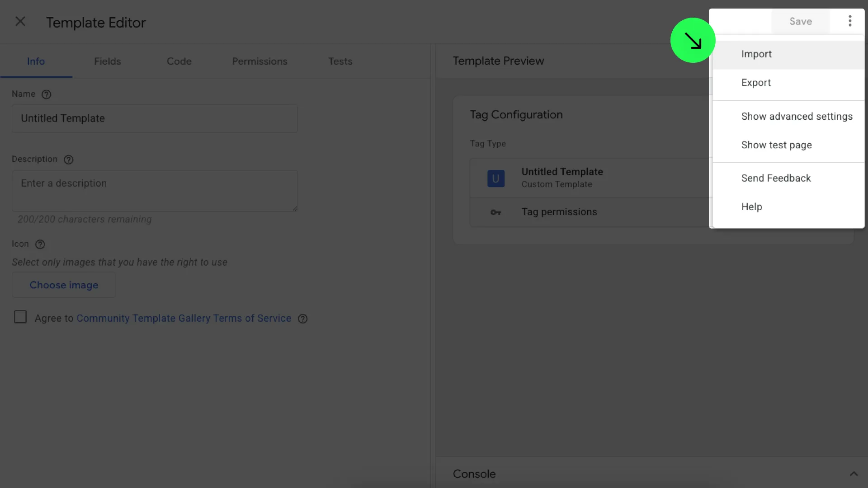Click into the Description text area
This screenshot has height=488, width=868.
click(155, 191)
